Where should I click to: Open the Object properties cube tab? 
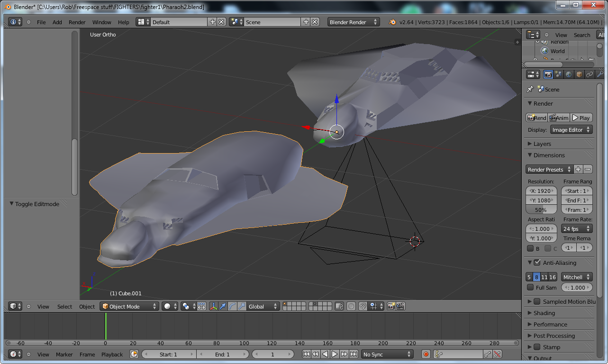tap(579, 74)
